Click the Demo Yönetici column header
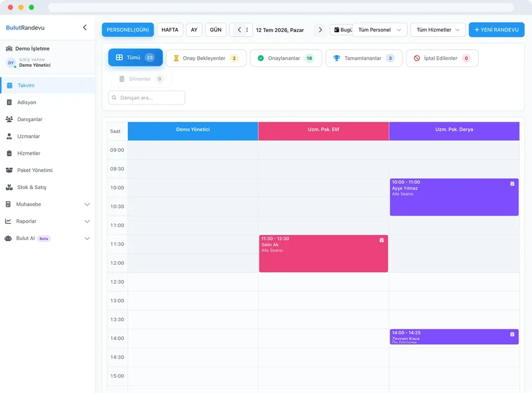Viewport: 532px width, 393px height. [x=193, y=131]
